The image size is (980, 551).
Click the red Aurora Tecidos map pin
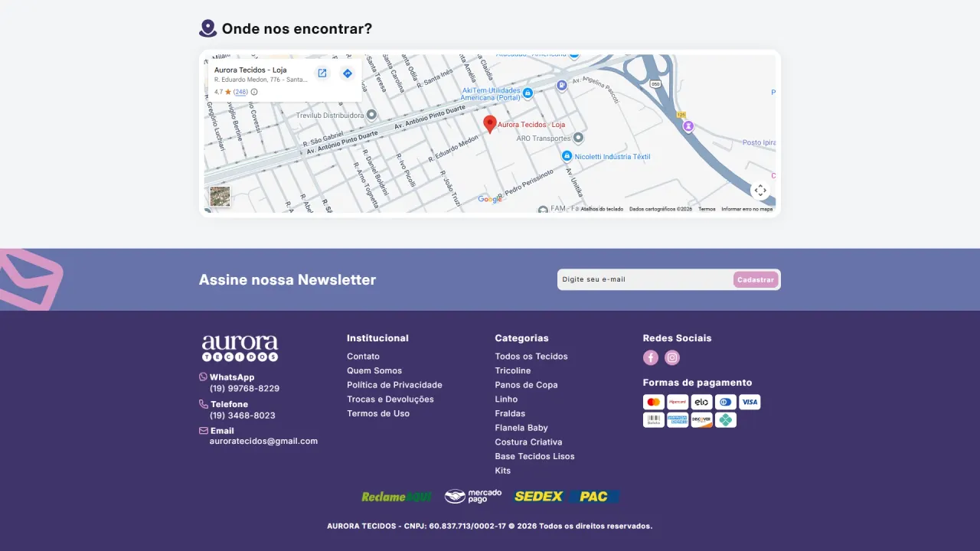(490, 125)
